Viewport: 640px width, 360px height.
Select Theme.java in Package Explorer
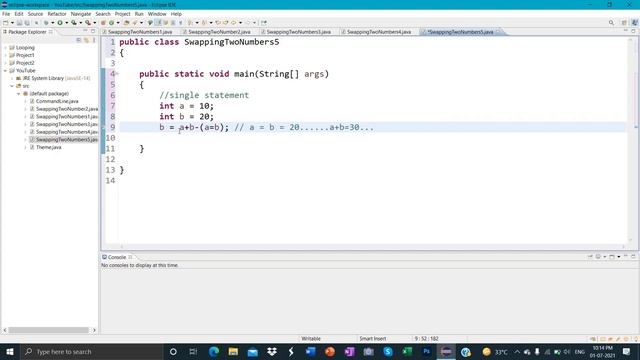coord(48,147)
